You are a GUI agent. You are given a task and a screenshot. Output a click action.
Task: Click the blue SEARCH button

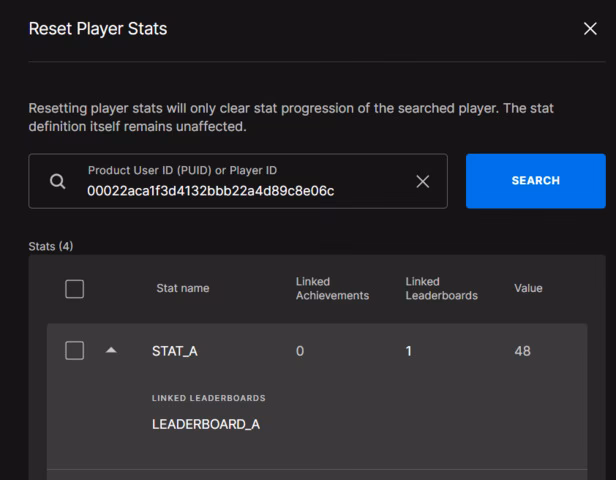pos(535,181)
